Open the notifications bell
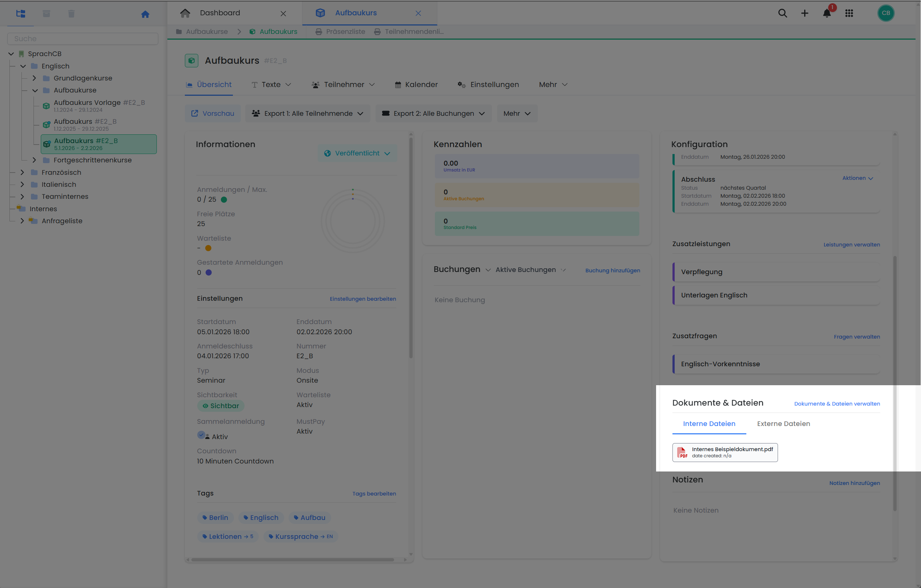This screenshot has height=588, width=921. pyautogui.click(x=826, y=13)
